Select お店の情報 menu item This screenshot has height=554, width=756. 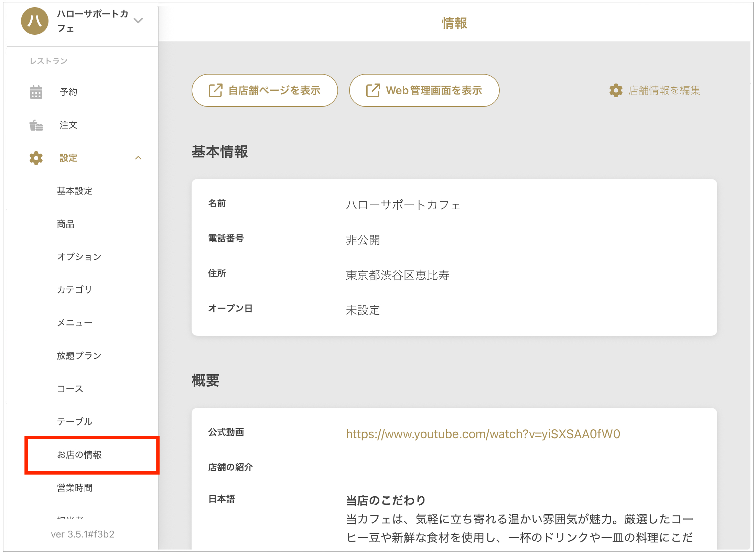pos(79,455)
